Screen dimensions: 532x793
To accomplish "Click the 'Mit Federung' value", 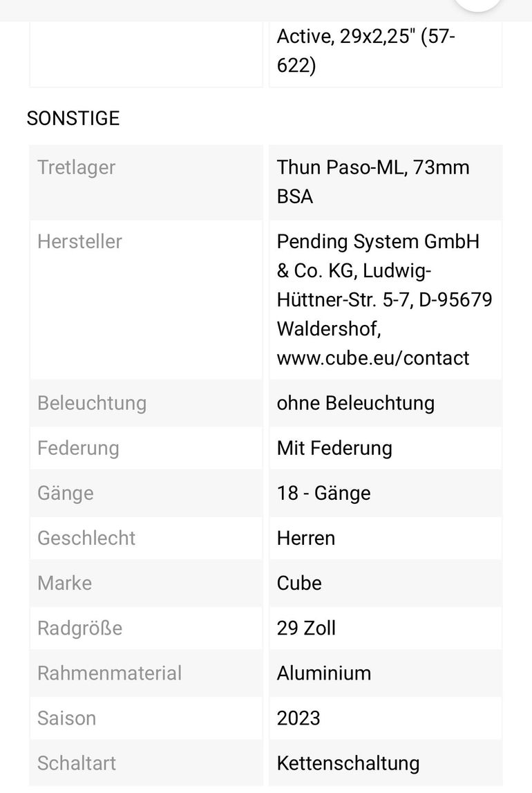I will coord(334,448).
